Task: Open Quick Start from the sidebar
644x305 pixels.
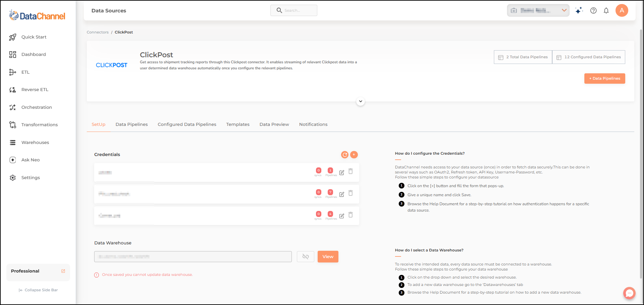Action: pyautogui.click(x=34, y=37)
